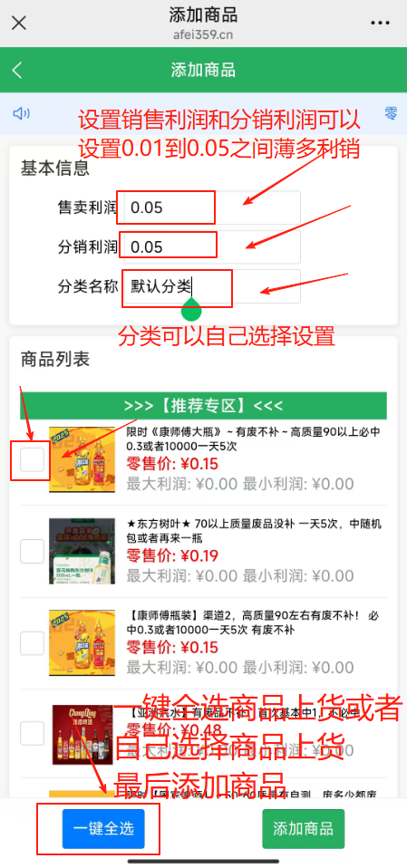This screenshot has height=868, width=407.
Task: Open the 康师傅瓶装 渠道2 product image
Action: click(x=82, y=642)
